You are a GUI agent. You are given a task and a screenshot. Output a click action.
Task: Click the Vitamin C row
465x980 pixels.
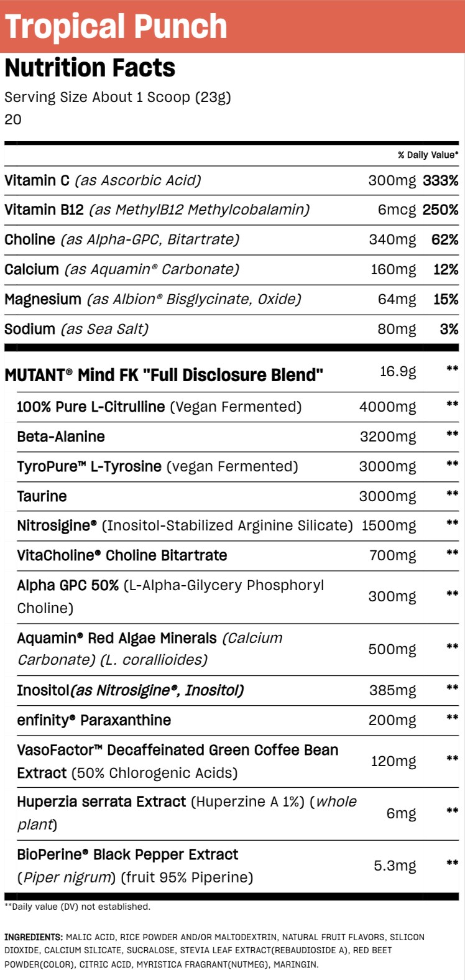(x=231, y=180)
